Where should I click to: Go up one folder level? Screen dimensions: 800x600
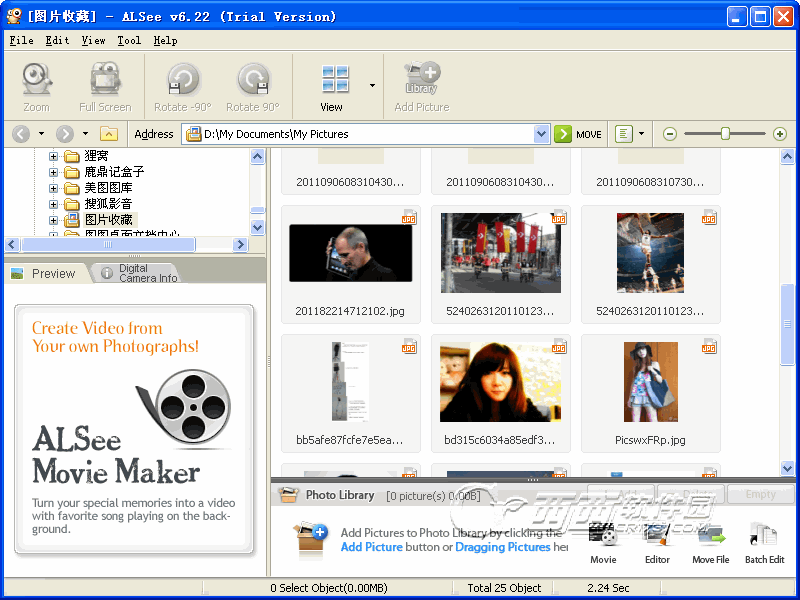(x=109, y=134)
